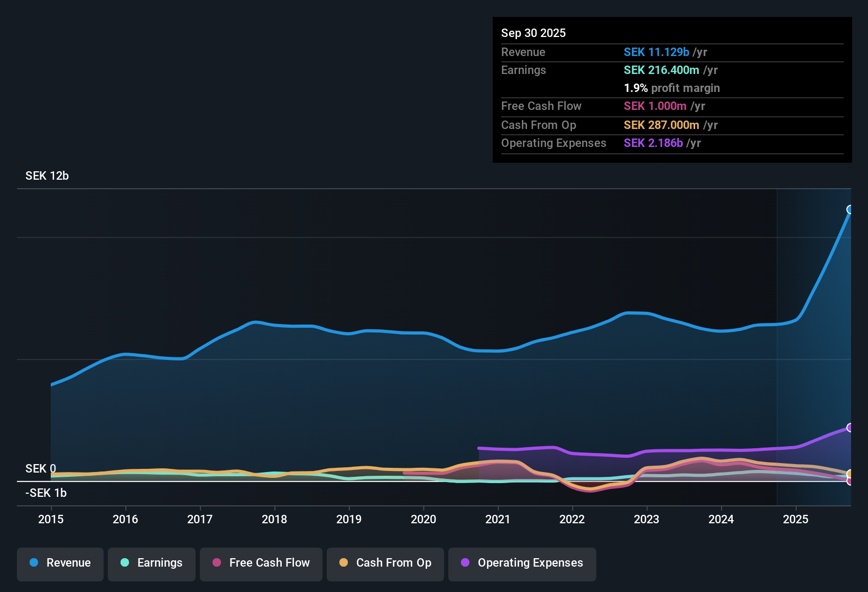This screenshot has height=592, width=868.
Task: Click the Earnings row label in tooltip
Action: click(x=524, y=70)
